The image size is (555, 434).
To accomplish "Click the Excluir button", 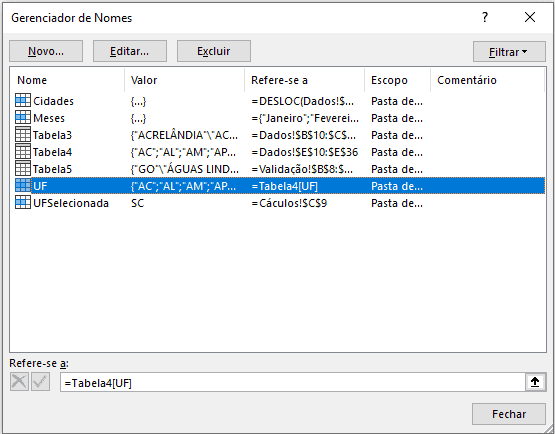I will click(x=214, y=51).
